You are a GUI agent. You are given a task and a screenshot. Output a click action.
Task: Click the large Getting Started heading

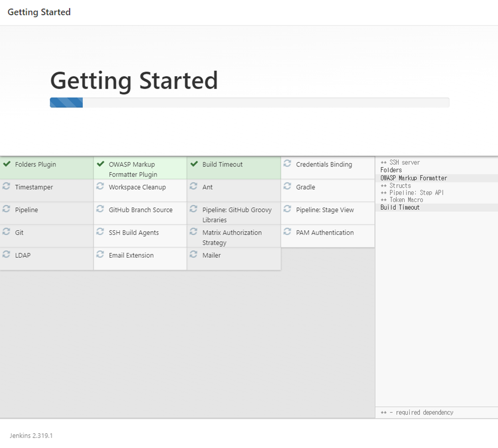pyautogui.click(x=134, y=81)
